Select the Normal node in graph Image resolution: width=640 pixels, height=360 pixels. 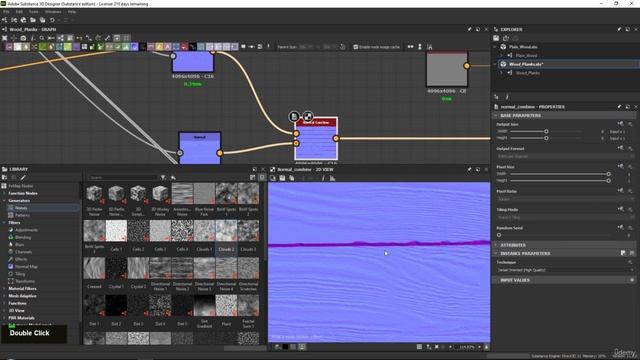pyautogui.click(x=200, y=148)
